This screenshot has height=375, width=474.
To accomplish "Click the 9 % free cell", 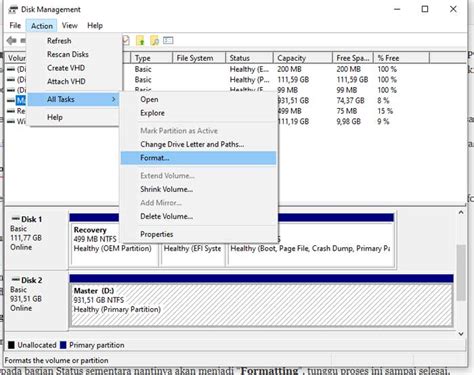I will [383, 121].
